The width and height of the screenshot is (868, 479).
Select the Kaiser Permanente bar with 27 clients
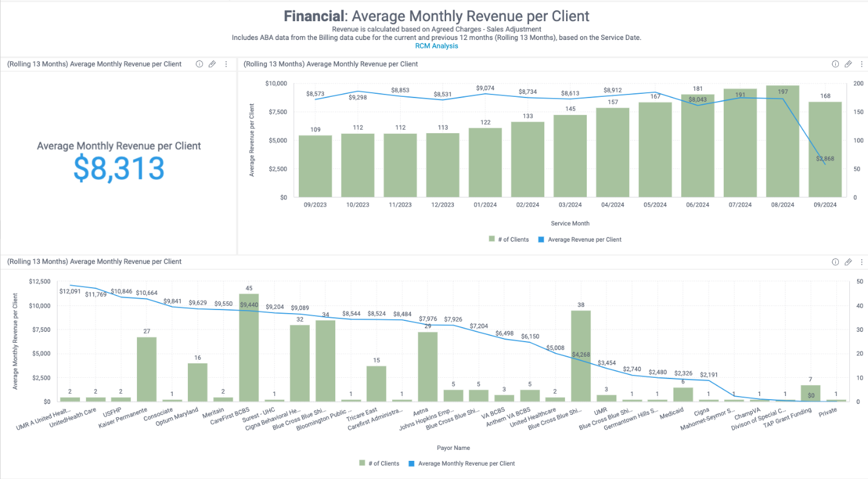(146, 369)
